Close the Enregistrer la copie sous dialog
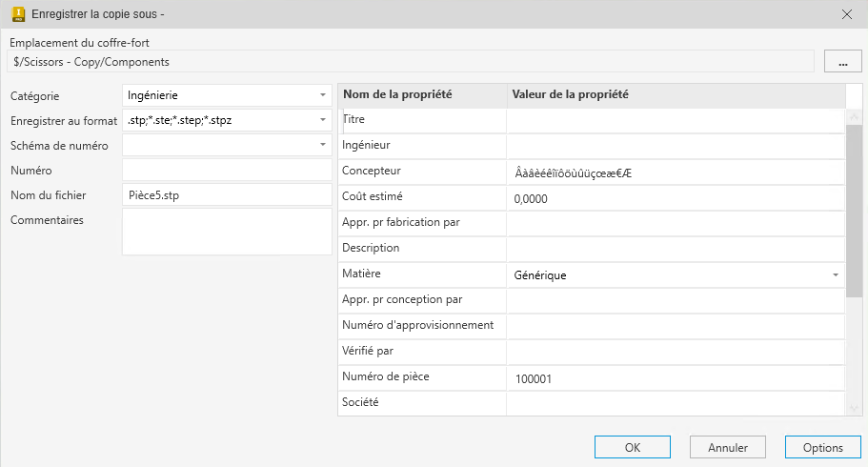The image size is (868, 467). point(847,14)
